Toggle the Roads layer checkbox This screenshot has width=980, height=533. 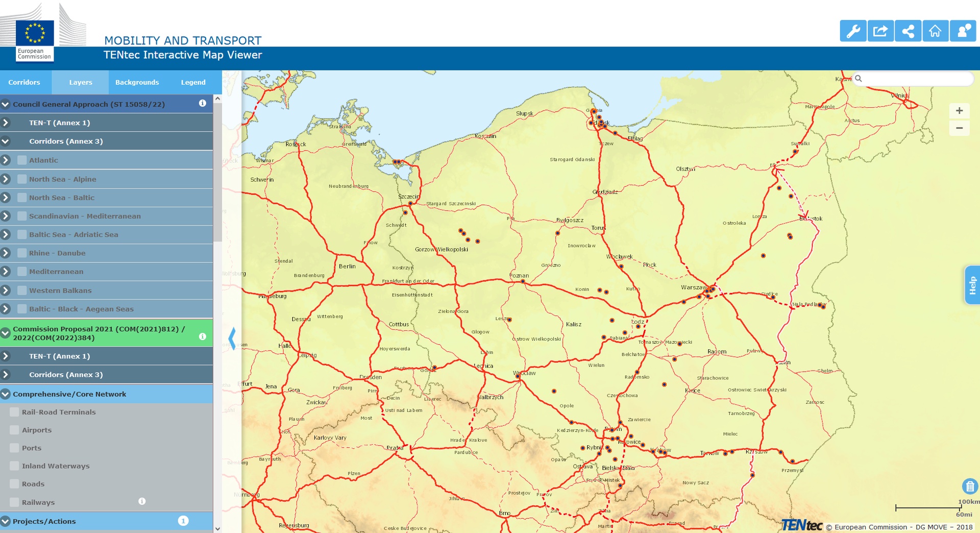pyautogui.click(x=14, y=483)
